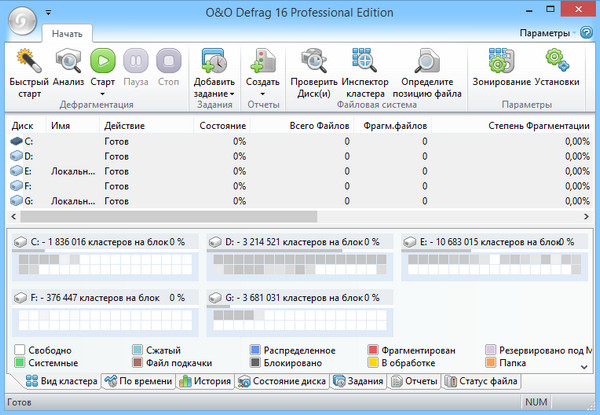Select the C: drive icon in the list
The height and width of the screenshot is (415, 600).
coord(16,142)
